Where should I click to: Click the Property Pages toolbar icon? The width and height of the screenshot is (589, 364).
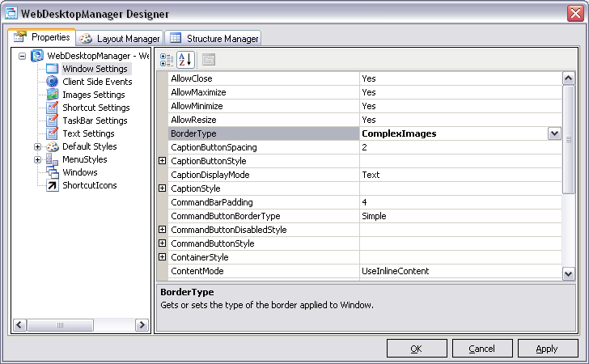208,59
